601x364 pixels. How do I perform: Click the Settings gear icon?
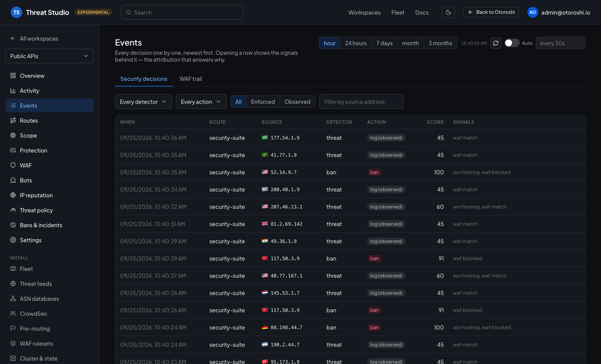pos(13,240)
